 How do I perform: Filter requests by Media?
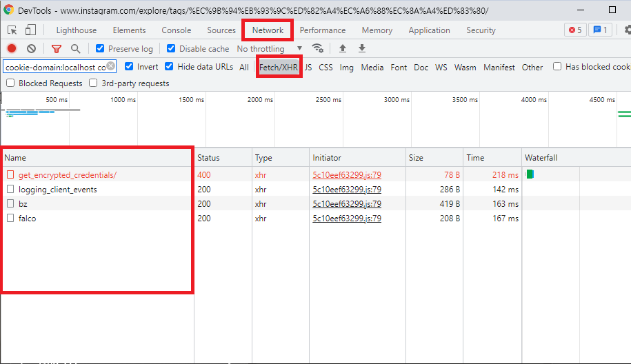pyautogui.click(x=372, y=67)
